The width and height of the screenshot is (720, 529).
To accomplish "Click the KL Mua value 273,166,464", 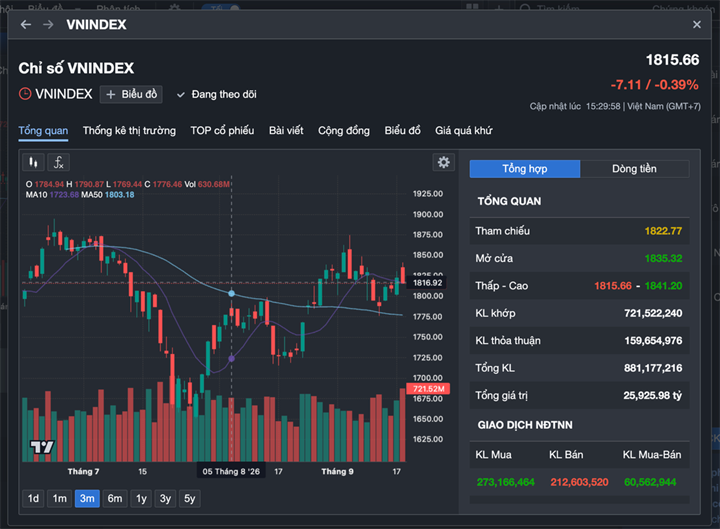I will pos(506,482).
